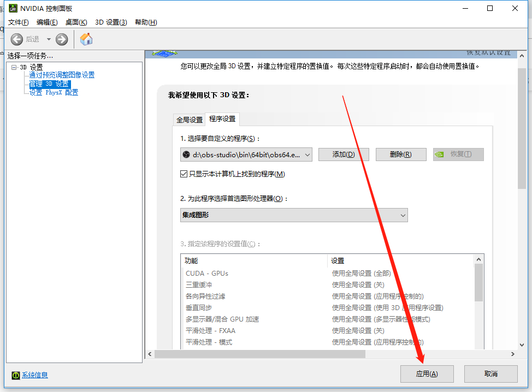The image size is (532, 392).
Task: Open the 3D 设置(3) menu
Action: pyautogui.click(x=111, y=22)
